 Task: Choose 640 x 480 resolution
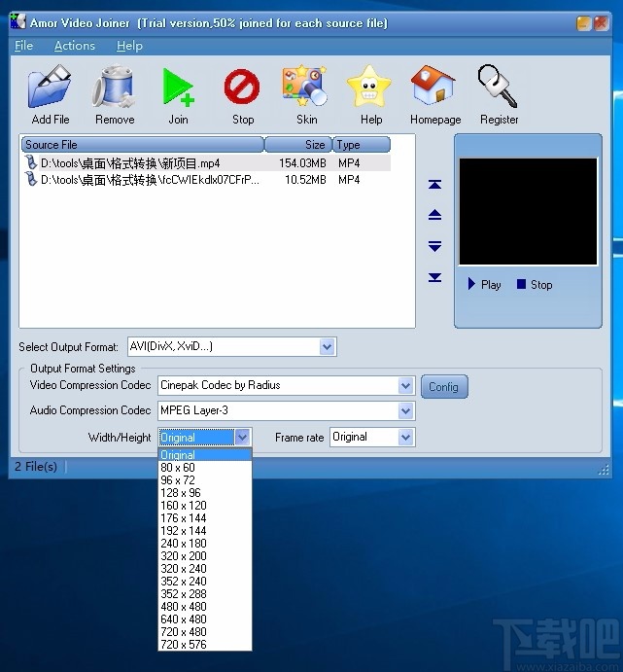[205, 619]
